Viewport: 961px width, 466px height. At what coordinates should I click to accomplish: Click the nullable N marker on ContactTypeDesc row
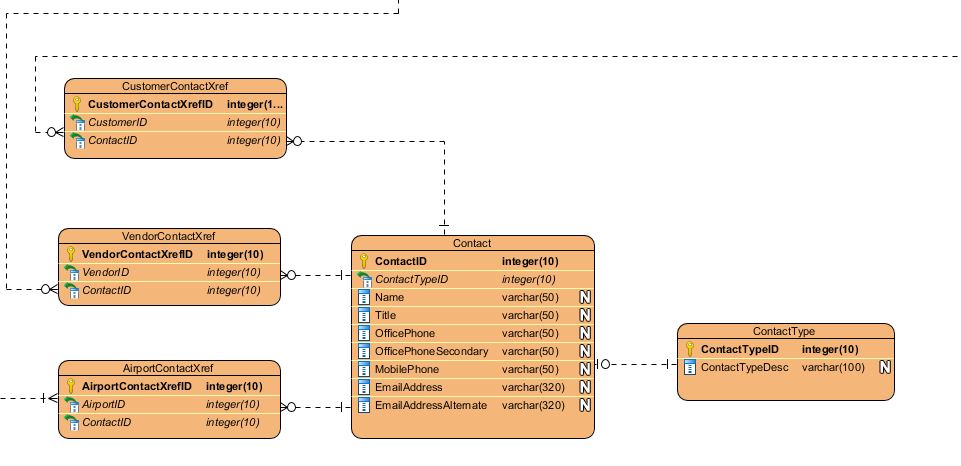pyautogui.click(x=885, y=367)
